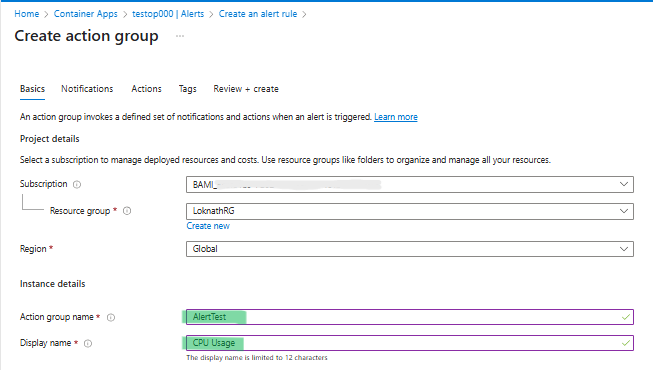Open the Region dropdown set to Global
This screenshot has width=653, height=370.
coord(410,249)
